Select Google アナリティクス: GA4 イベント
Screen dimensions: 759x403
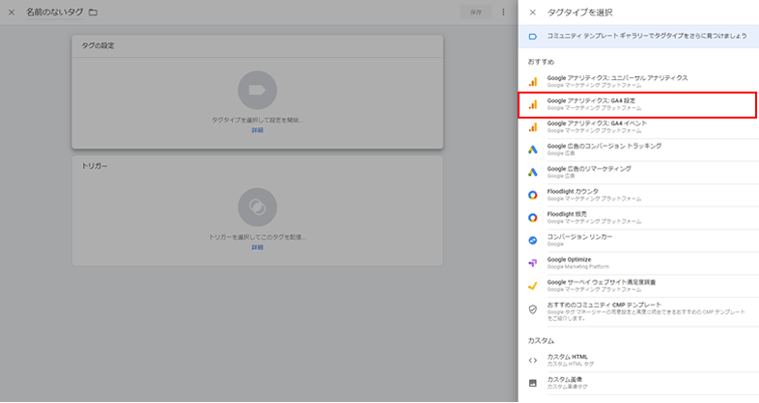coord(638,127)
